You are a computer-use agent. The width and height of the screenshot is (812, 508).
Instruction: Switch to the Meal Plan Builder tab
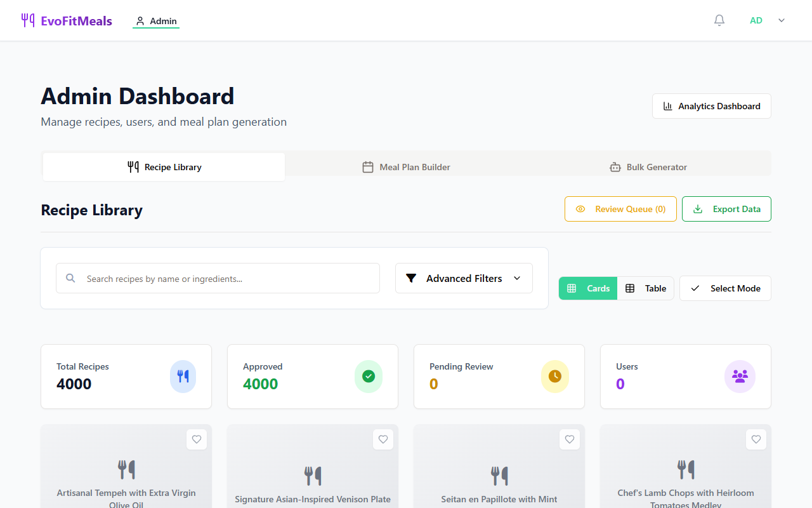point(406,166)
